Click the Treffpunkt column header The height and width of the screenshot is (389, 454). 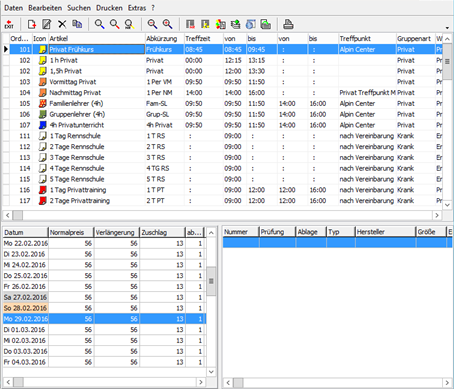(x=367, y=39)
